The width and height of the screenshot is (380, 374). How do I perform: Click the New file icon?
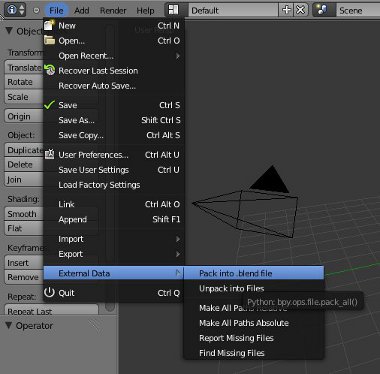click(x=49, y=25)
